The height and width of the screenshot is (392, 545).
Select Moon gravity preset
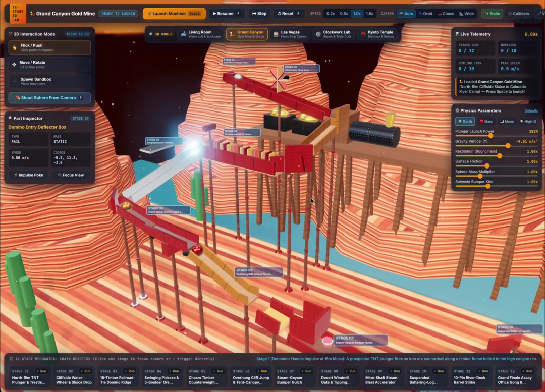click(x=507, y=121)
